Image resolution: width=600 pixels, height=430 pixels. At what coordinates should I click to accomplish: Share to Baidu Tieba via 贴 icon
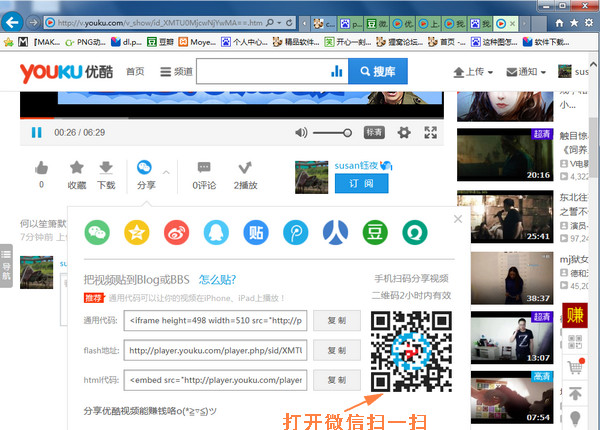pyautogui.click(x=256, y=232)
